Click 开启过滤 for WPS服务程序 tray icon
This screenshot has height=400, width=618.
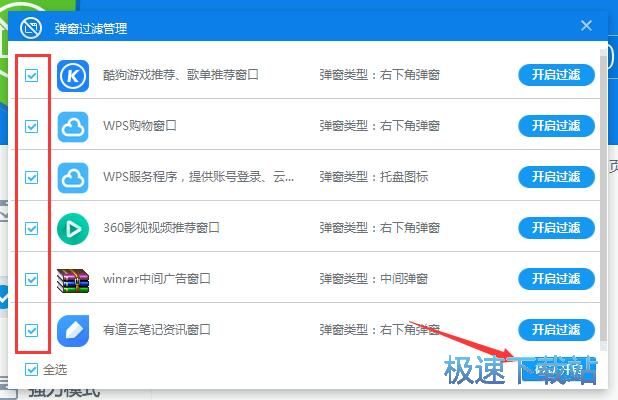pos(556,177)
